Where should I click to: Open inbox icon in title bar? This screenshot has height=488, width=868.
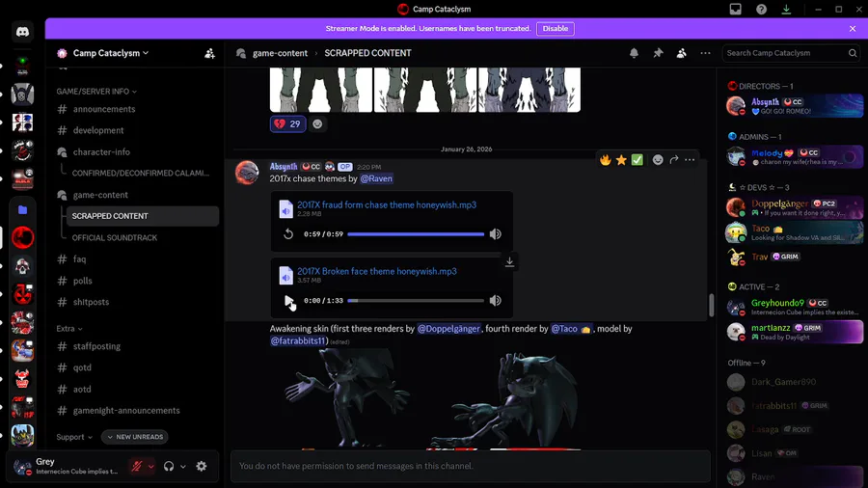point(735,10)
